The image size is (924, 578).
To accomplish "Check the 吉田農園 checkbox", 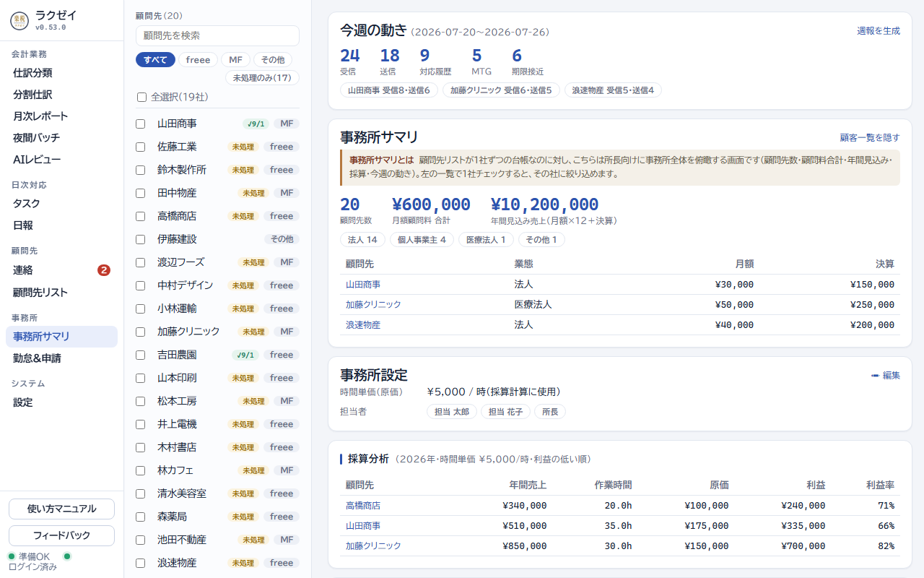I will pos(141,355).
